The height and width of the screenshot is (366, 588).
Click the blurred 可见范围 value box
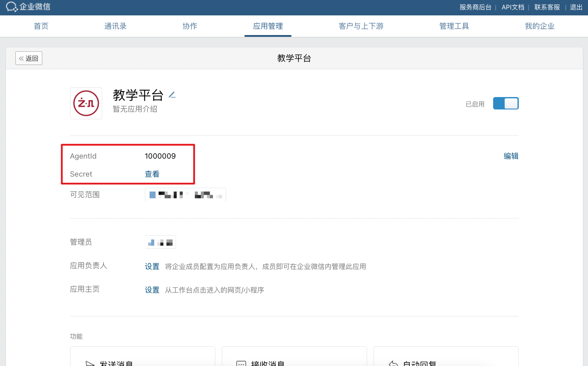[185, 195]
